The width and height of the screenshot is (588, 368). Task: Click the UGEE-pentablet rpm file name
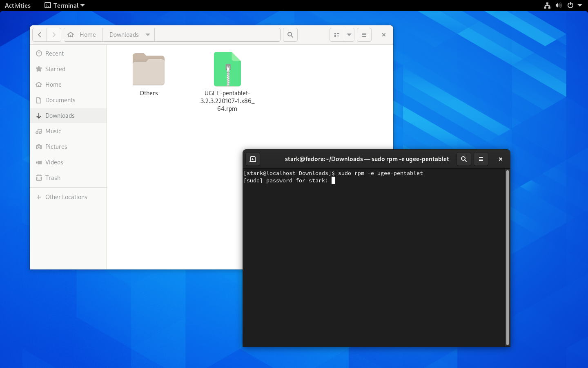[x=227, y=101]
